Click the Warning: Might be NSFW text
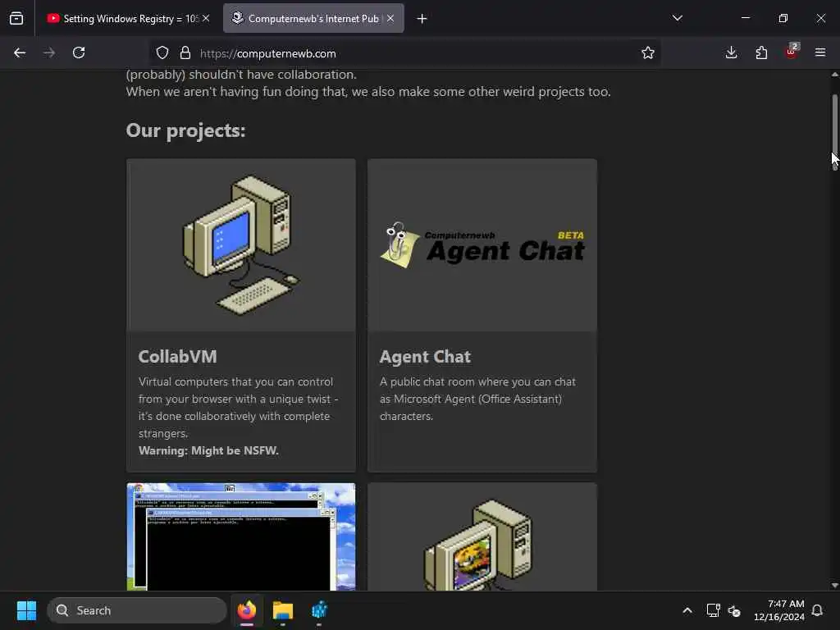The width and height of the screenshot is (840, 630). (208, 450)
